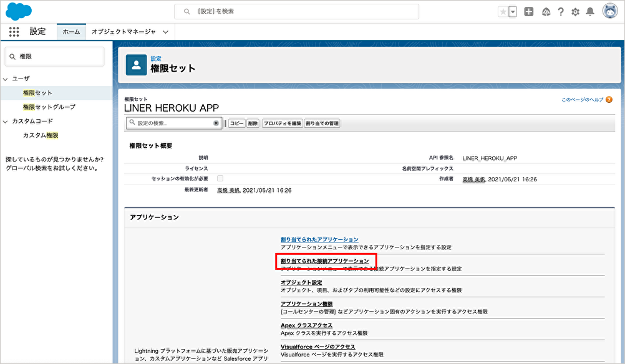Open オブジェクト設定 link
Viewport: 625px width, 364px height.
301,282
